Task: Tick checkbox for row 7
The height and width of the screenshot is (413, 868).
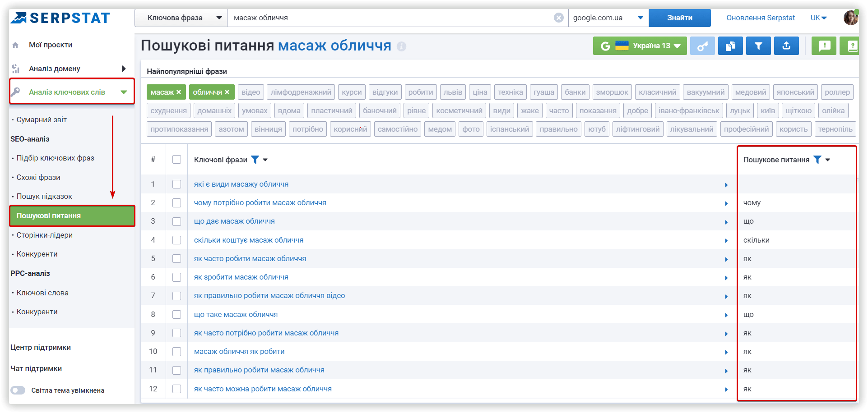Action: [176, 296]
